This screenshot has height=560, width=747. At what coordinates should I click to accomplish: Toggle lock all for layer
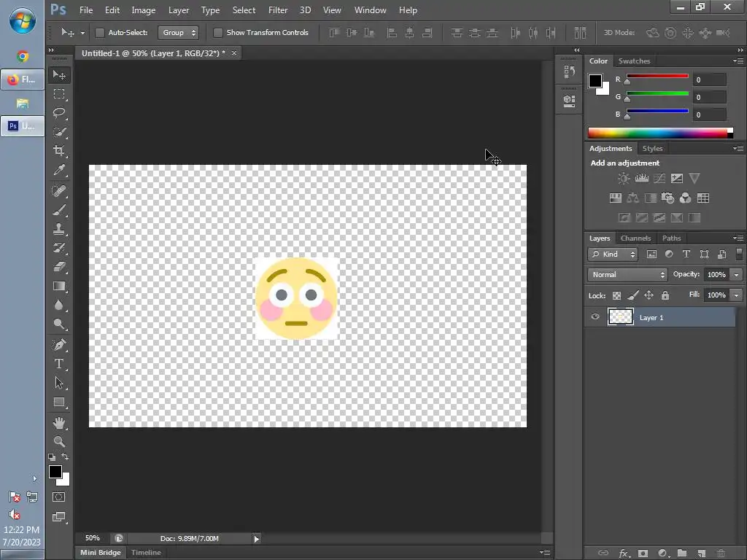point(665,296)
